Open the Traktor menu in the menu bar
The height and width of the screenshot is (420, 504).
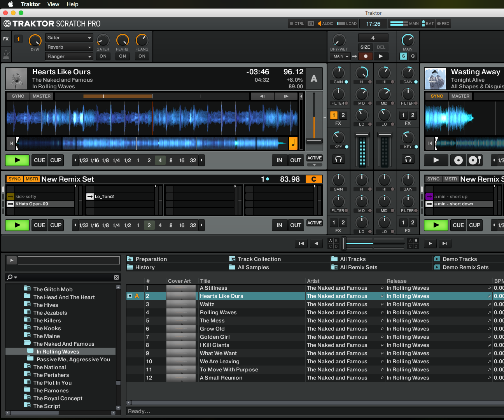click(31, 4)
